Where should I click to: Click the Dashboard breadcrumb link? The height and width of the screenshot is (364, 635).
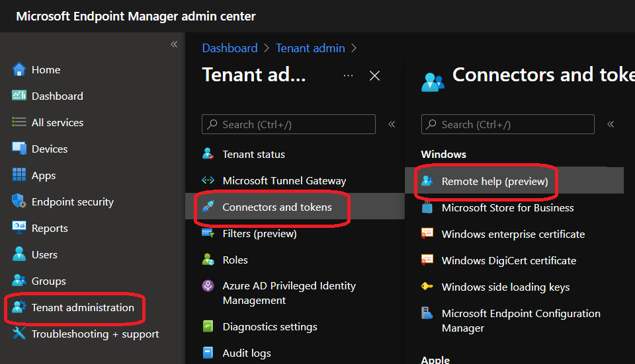tap(230, 48)
